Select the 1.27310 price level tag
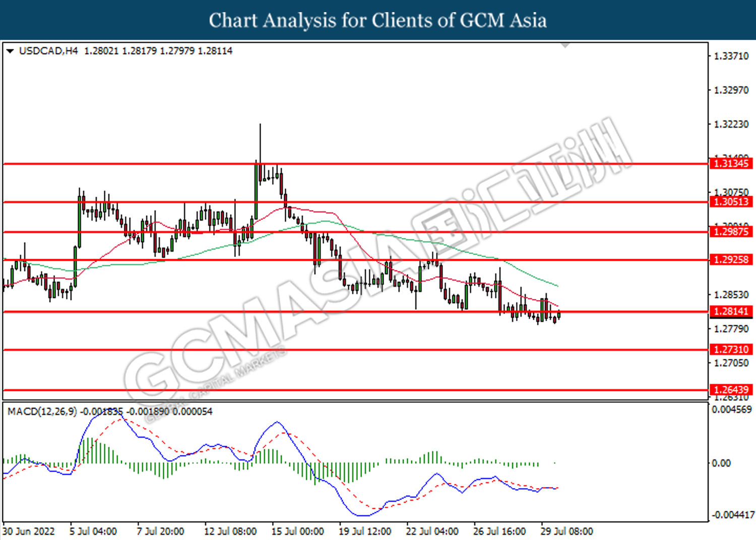Screen dimensions: 756x540 point(731,349)
